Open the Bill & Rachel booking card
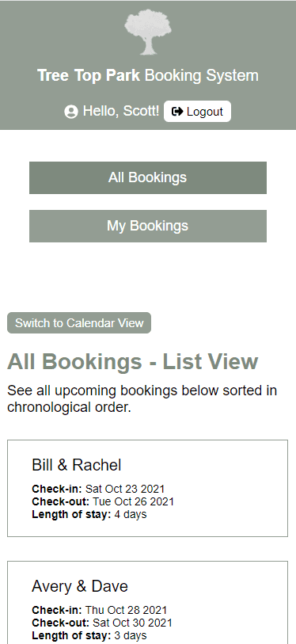Screen dimensions: 296x644 (147, 488)
